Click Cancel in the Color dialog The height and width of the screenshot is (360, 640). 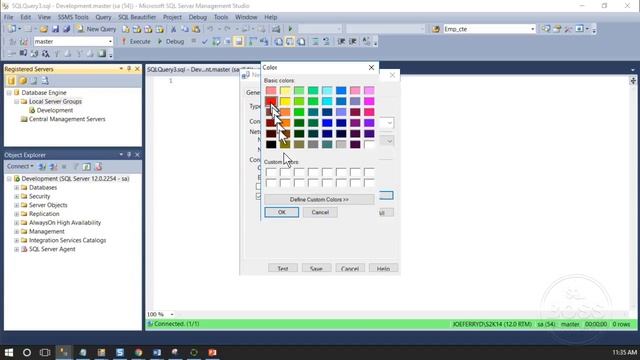coord(320,212)
